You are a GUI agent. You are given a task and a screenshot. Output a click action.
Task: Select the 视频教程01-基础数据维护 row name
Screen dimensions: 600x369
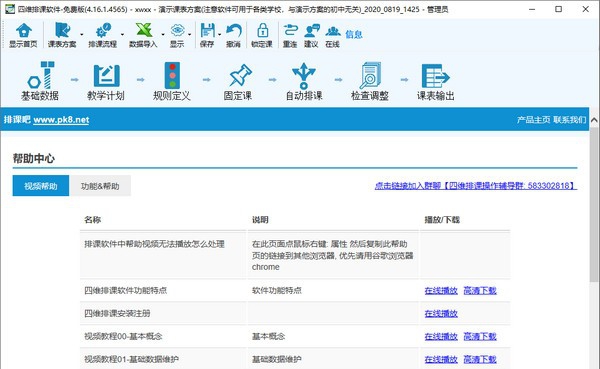[132, 359]
